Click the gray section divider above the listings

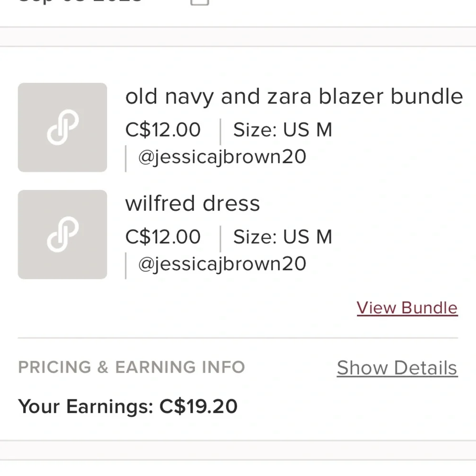click(238, 37)
